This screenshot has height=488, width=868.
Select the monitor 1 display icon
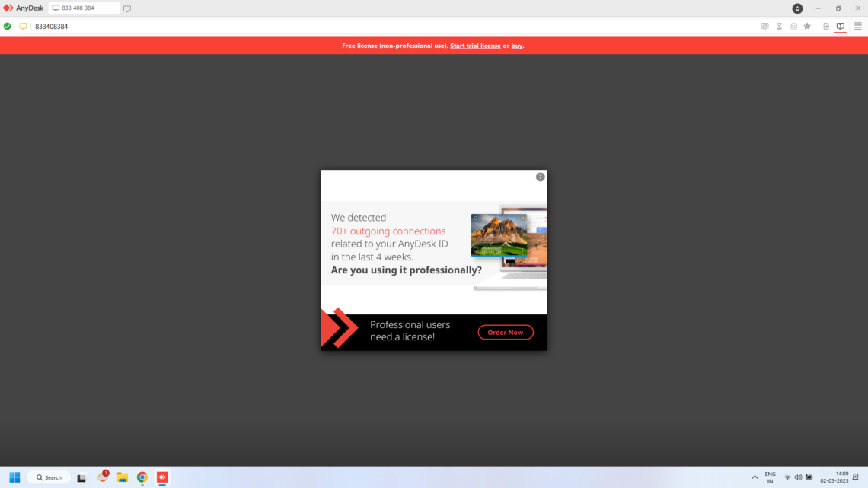point(841,25)
